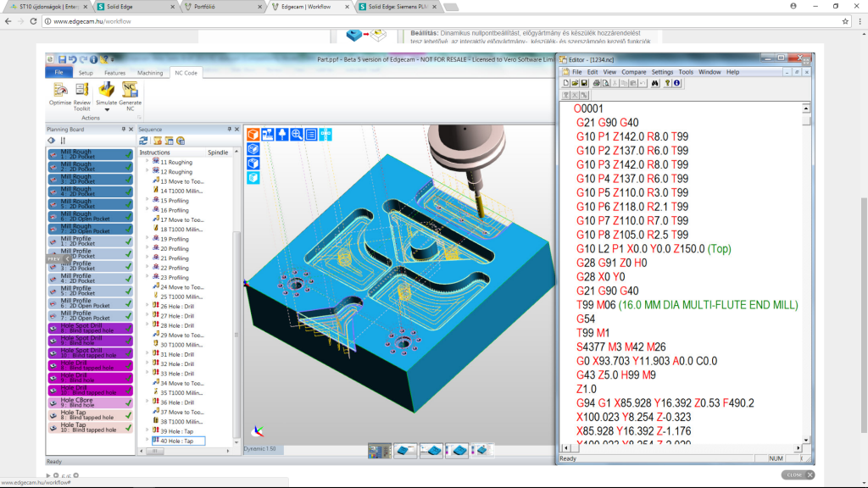
Task: Toggle the Mill Rough 4: 2D Pocket checkmark
Action: click(129, 191)
